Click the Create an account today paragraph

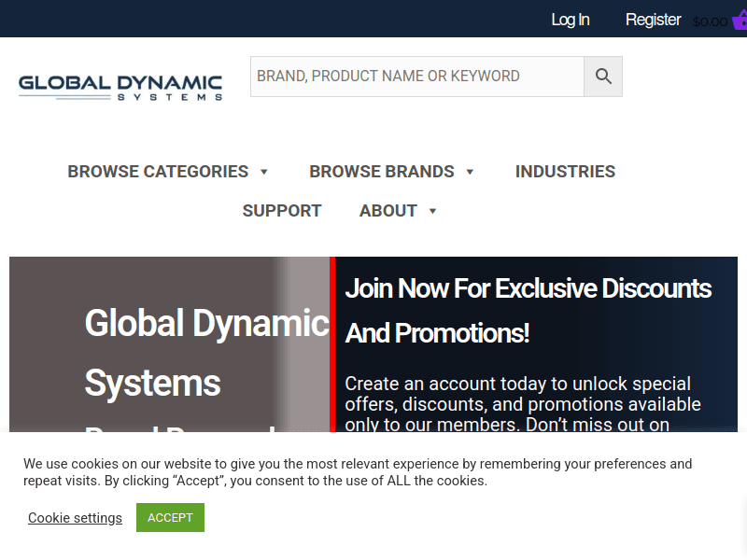(x=523, y=404)
